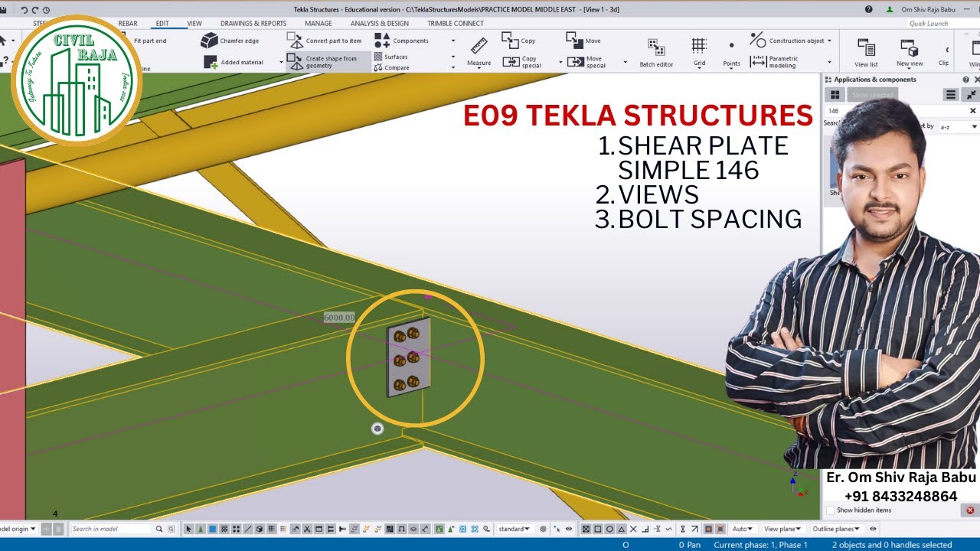Click Move special
This screenshot has height=551, width=980.
[x=586, y=62]
